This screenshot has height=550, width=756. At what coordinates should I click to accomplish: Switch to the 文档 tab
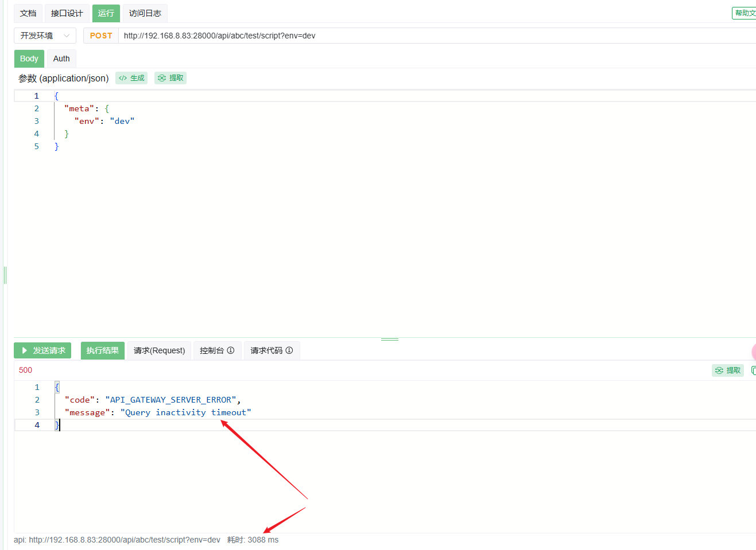point(28,13)
